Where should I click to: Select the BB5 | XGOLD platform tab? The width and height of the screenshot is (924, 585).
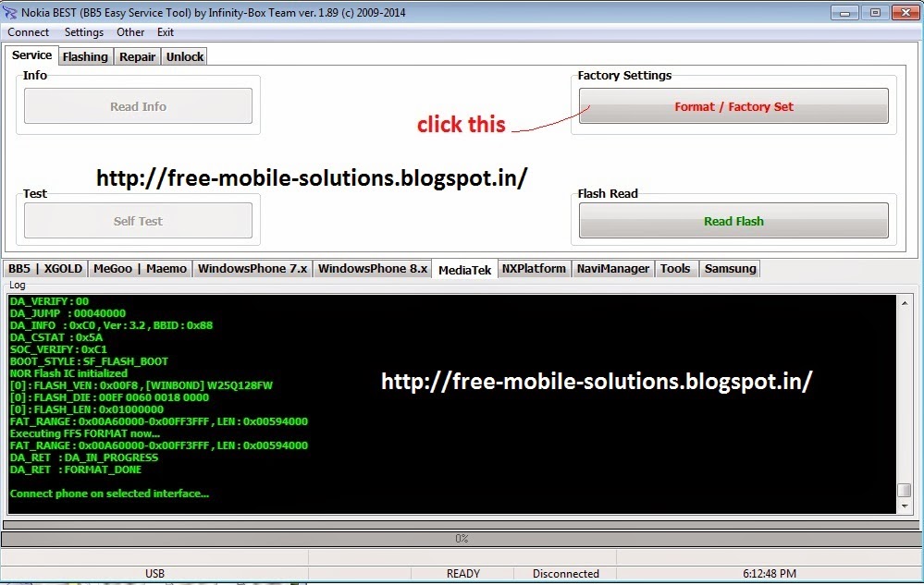[x=45, y=268]
